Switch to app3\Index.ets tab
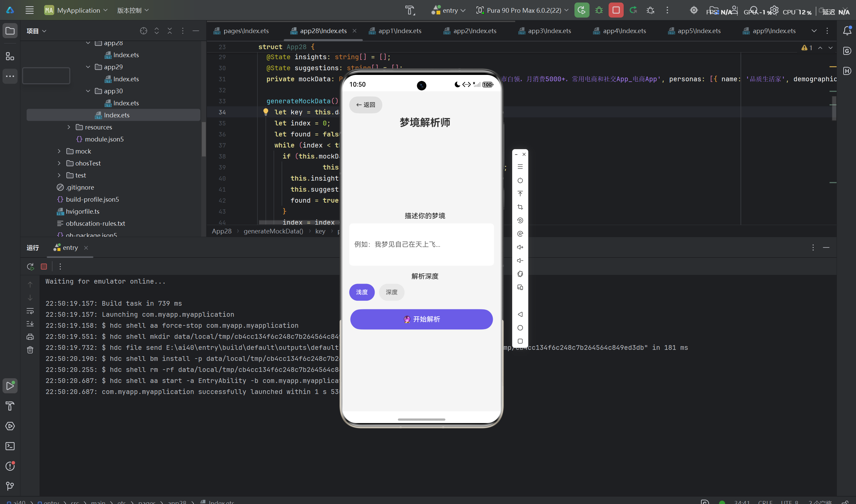 click(x=545, y=31)
